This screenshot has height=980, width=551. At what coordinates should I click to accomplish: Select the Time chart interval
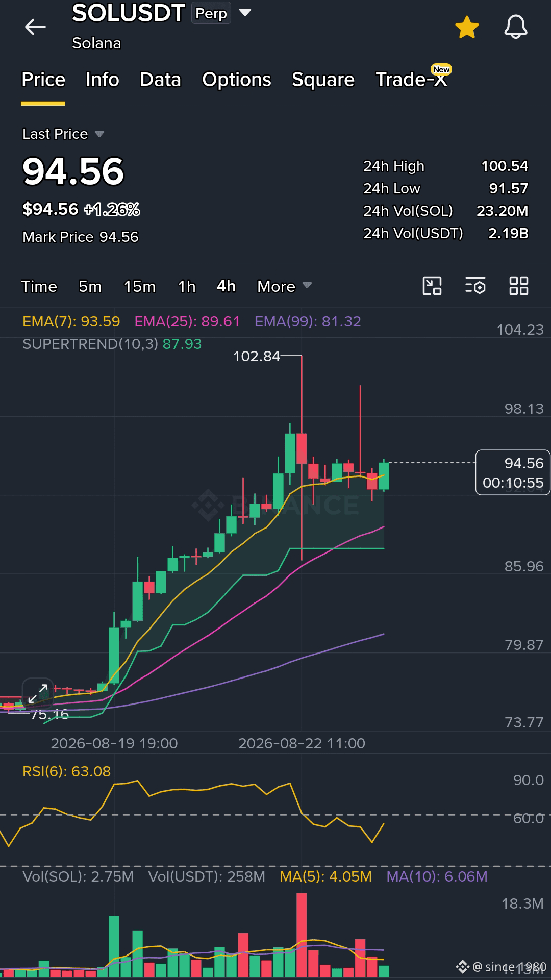39,287
